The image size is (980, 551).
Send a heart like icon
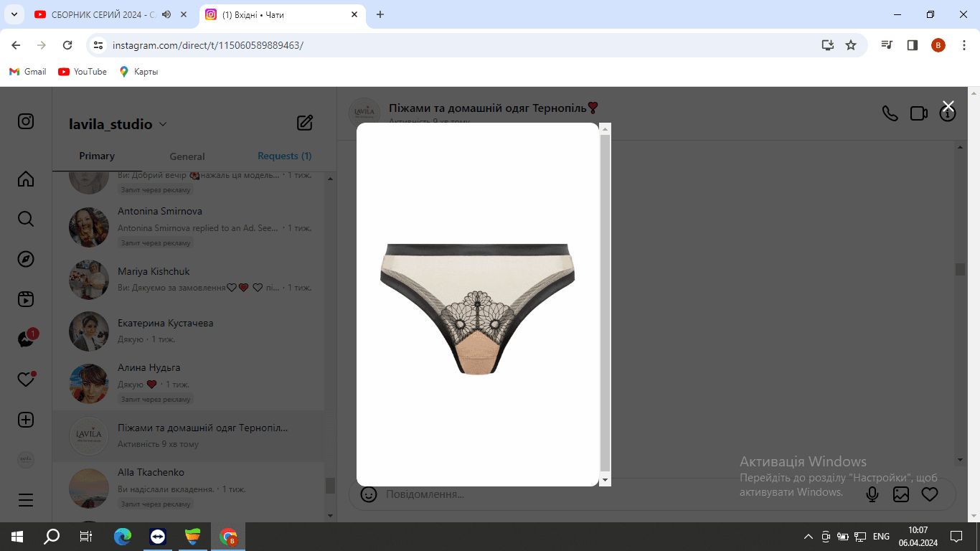point(930,494)
